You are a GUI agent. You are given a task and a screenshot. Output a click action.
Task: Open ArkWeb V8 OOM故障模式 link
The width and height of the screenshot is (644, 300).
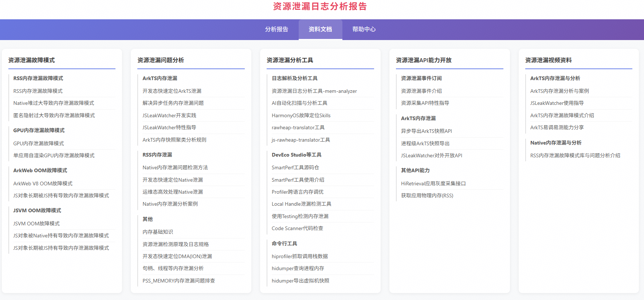(43, 183)
